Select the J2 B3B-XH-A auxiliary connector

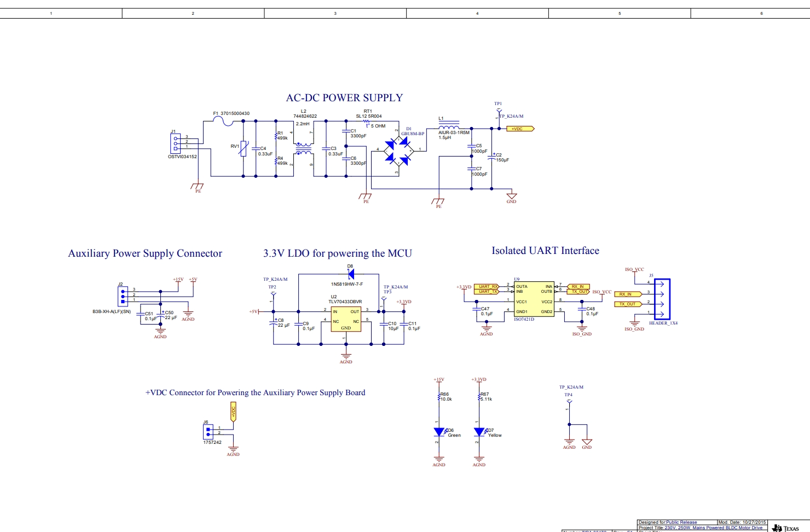pos(123,296)
